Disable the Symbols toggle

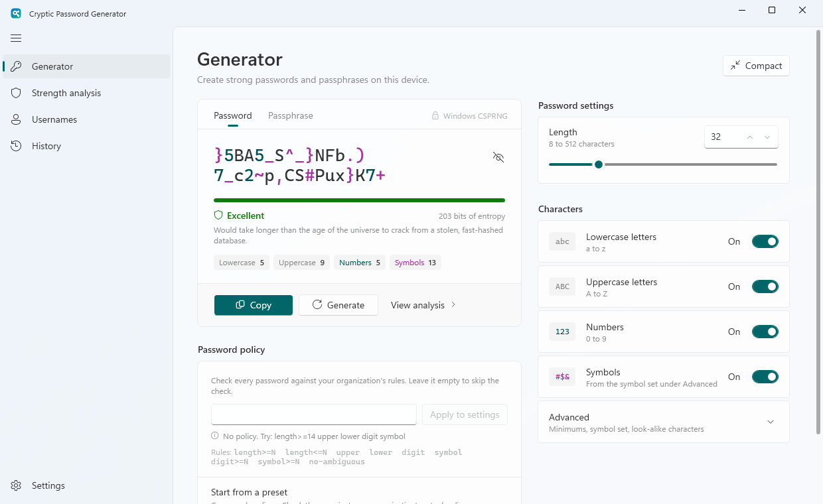point(765,377)
